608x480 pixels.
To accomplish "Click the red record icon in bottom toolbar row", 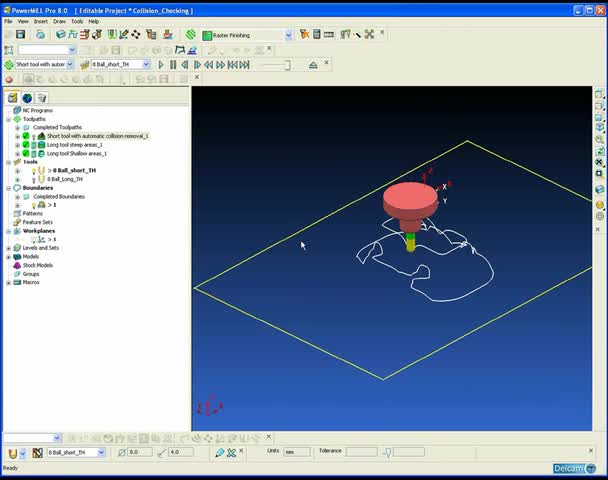I will [9, 79].
